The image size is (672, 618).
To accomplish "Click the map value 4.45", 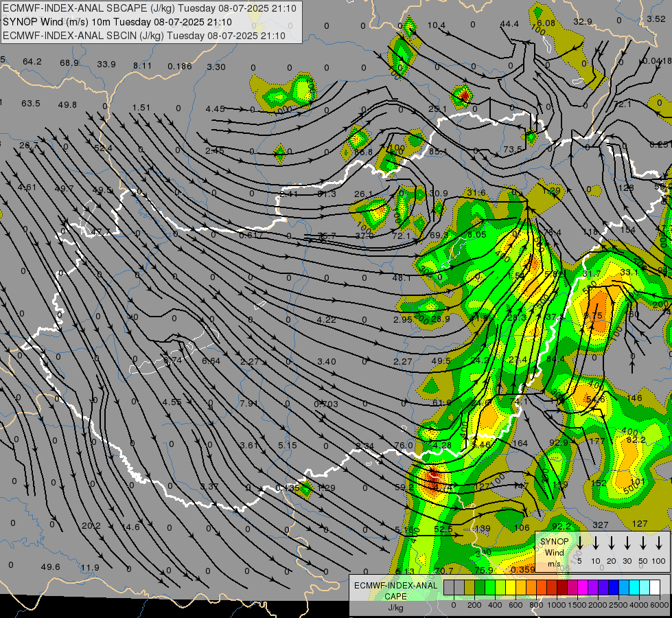I will tap(215, 109).
